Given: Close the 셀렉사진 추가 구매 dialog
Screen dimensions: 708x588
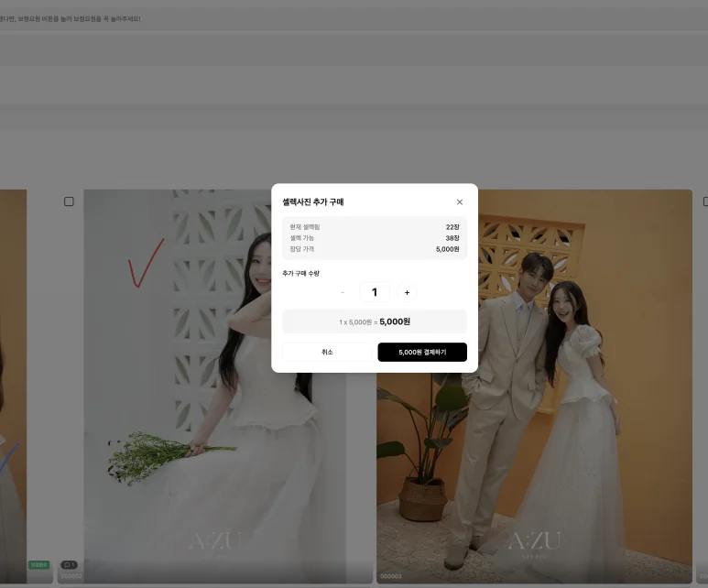Looking at the screenshot, I should coord(459,201).
